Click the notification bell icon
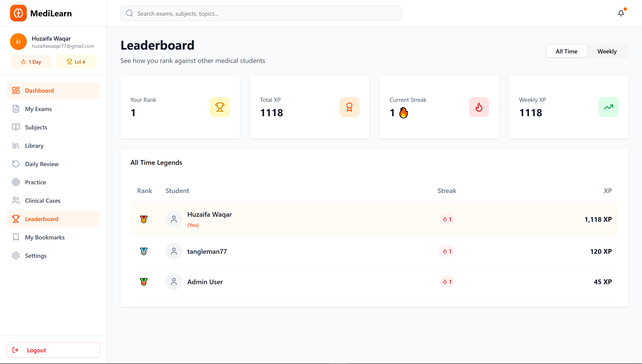The height and width of the screenshot is (364, 642). click(x=621, y=13)
